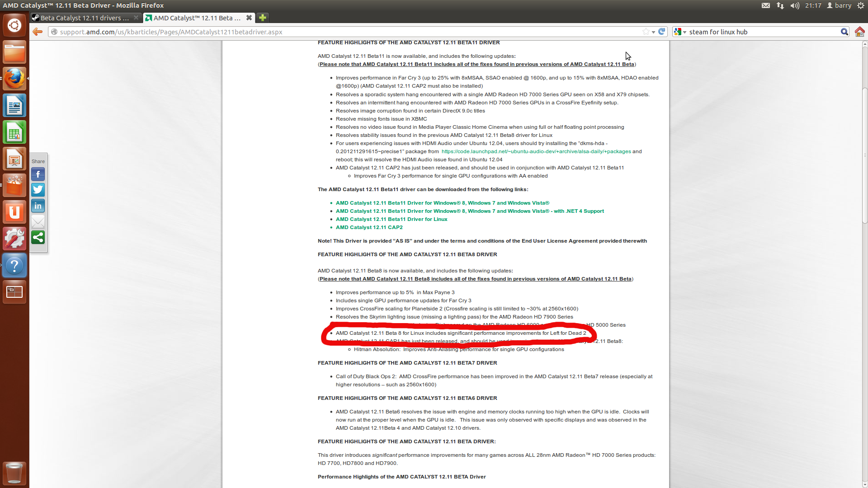Open the volume indicator menu
Screen dimensions: 868x488
[x=795, y=5]
